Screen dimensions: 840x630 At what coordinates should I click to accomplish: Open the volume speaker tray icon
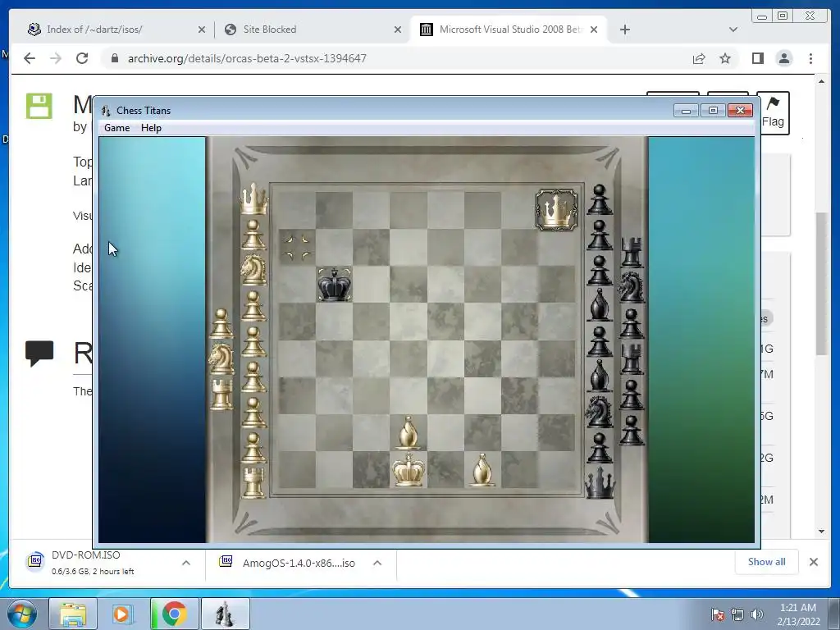[757, 614]
